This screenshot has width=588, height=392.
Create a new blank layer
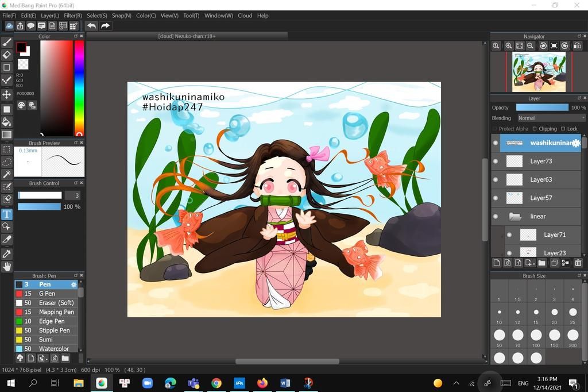tap(497, 263)
